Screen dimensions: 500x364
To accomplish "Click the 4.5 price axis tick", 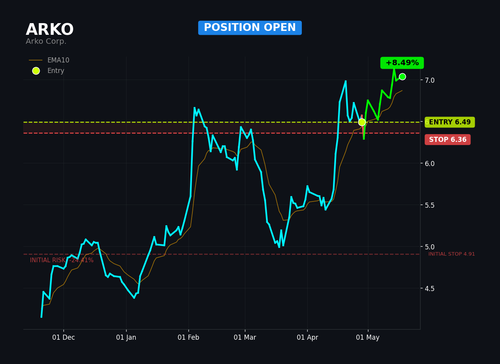I will coord(430,288).
